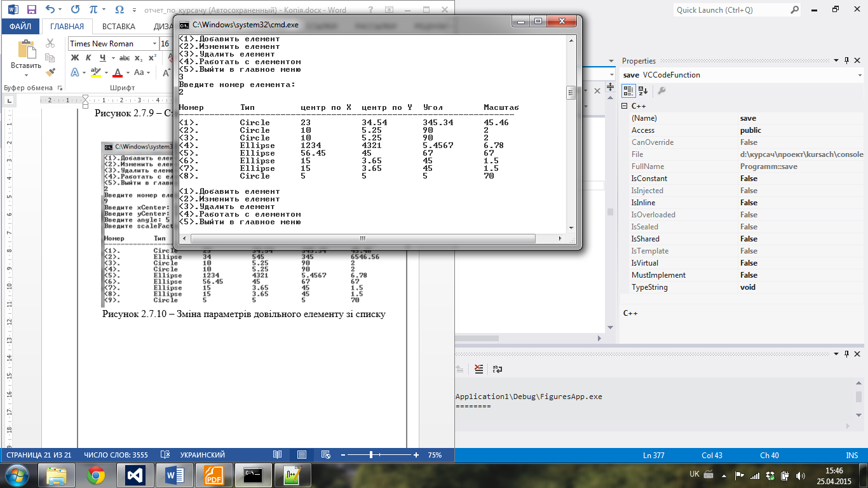Open the save VCCodeFunction dropdown
Screen dimensions: 868x488
tap(860, 75)
